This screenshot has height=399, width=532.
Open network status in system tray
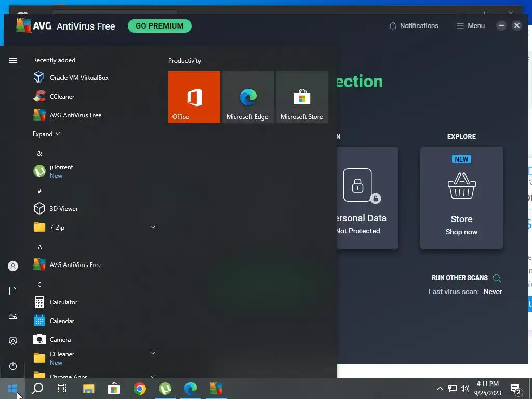(453, 389)
